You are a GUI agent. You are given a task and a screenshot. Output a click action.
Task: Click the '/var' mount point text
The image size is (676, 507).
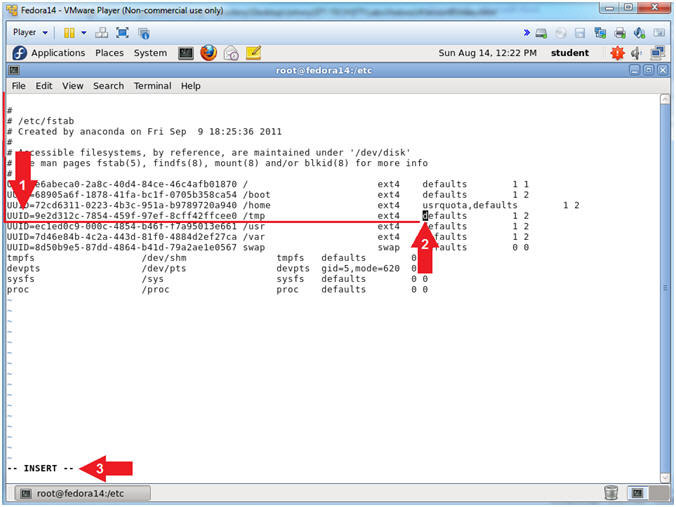pos(254,237)
